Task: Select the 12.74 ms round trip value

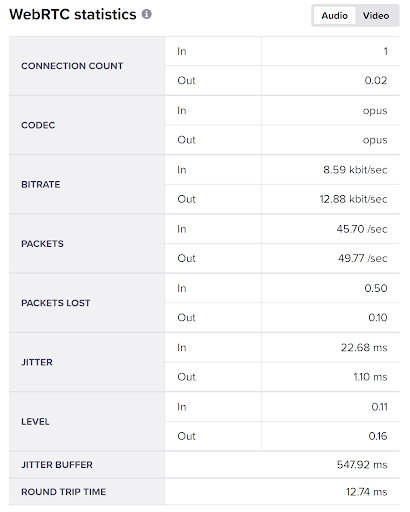Action: point(367,492)
